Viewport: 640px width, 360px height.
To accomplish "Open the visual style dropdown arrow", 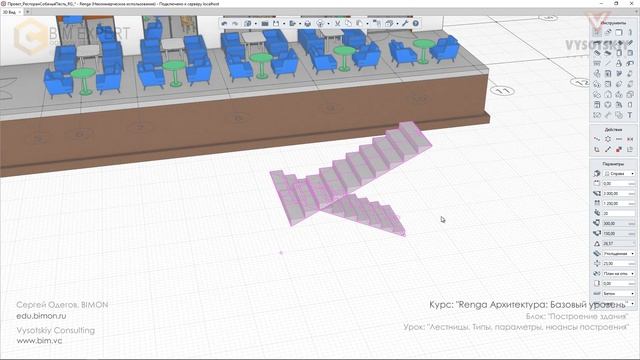I will [x=329, y=24].
